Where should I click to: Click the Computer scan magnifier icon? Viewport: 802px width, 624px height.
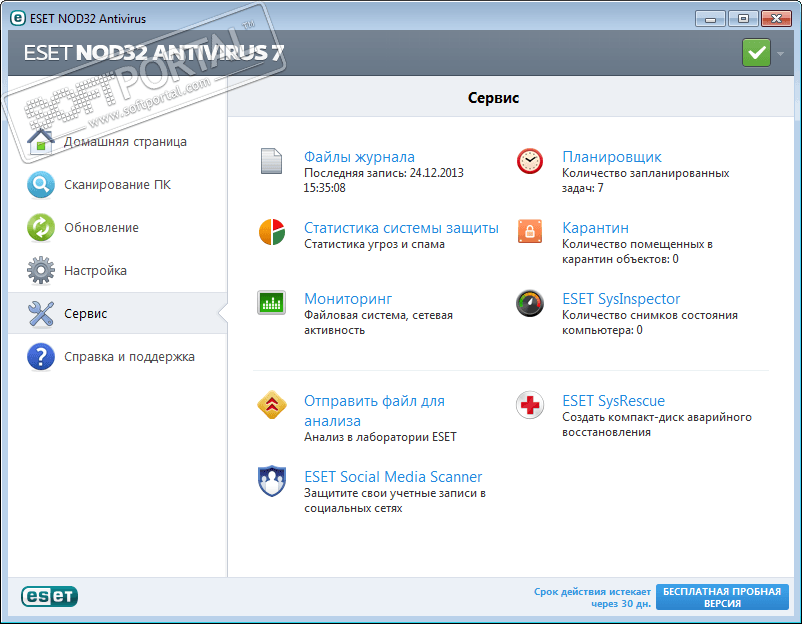tap(41, 185)
